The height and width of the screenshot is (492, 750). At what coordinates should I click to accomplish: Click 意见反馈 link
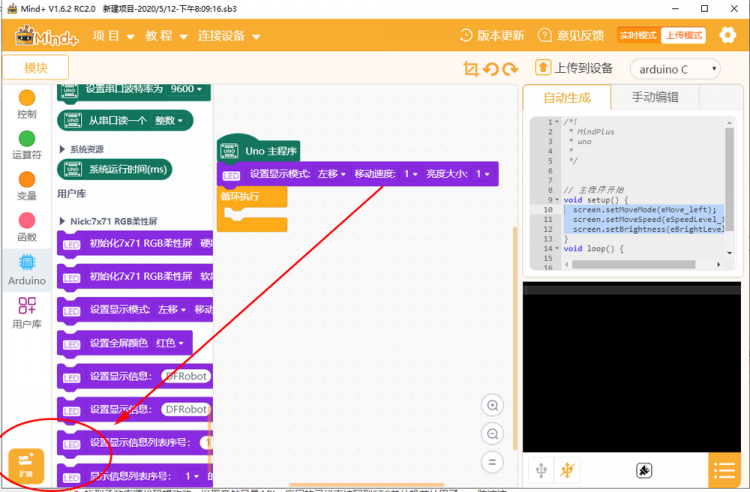coord(580,35)
